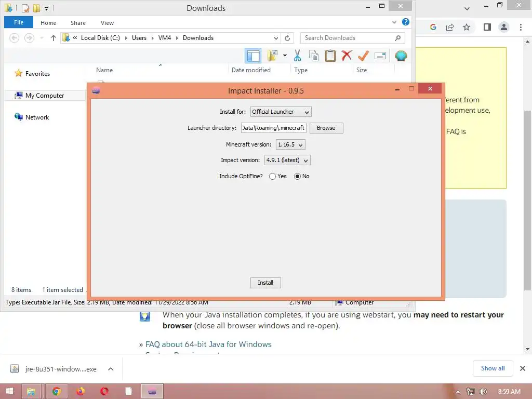Open recent locations dropdown arrow
The width and height of the screenshot is (532, 399).
click(x=42, y=38)
